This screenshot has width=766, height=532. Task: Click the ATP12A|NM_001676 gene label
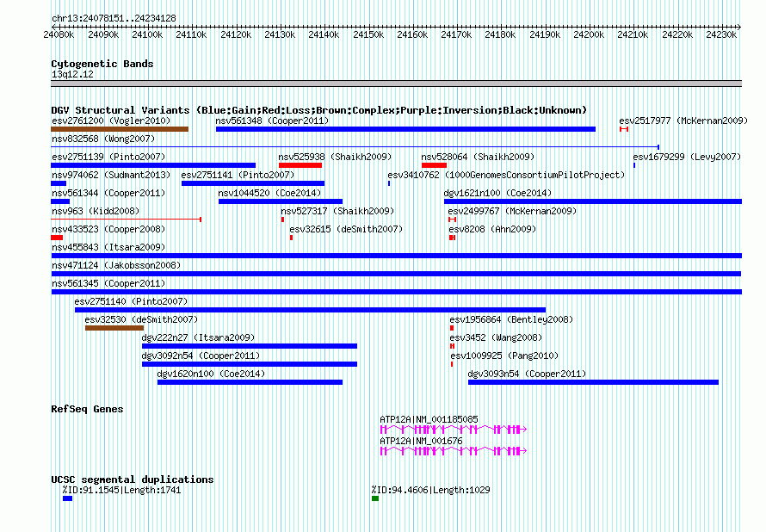(x=421, y=441)
